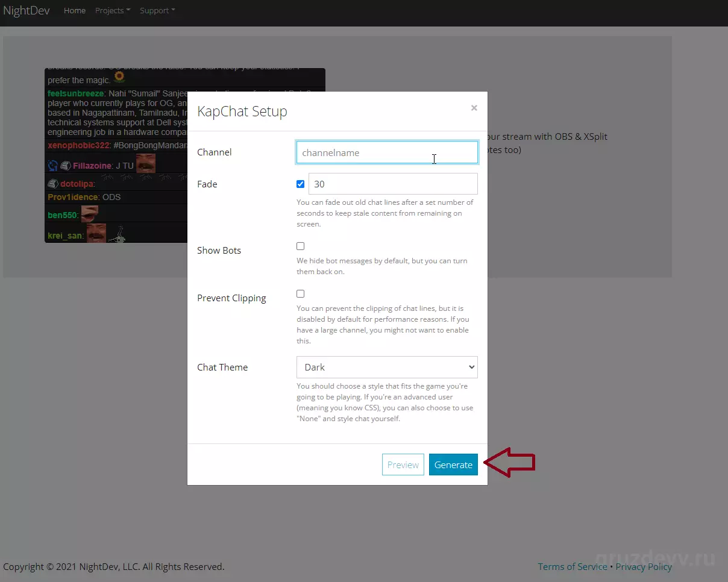
Task: Expand the Support menu in navbar
Action: pos(158,10)
